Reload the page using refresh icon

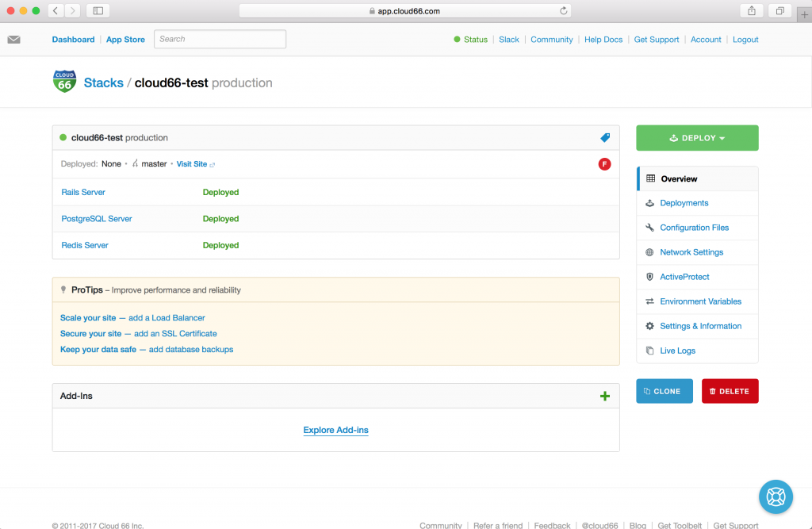coord(564,11)
